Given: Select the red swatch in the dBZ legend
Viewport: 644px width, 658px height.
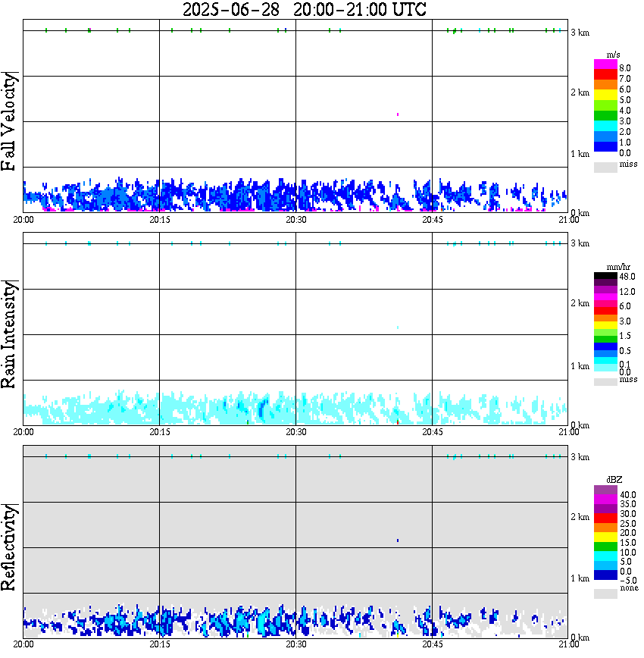Looking at the screenshot, I should [605, 519].
